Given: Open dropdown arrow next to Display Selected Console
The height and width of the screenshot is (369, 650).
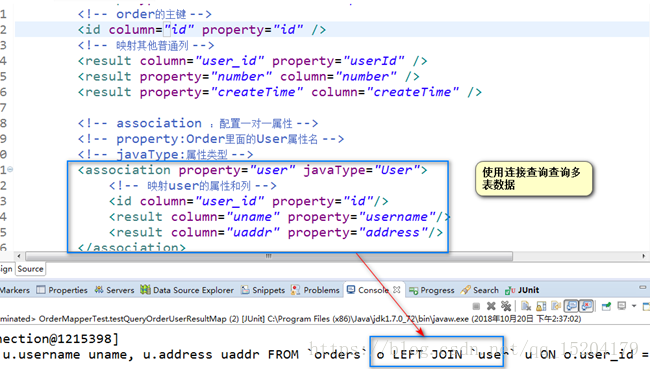Looking at the screenshot, I should (634, 306).
